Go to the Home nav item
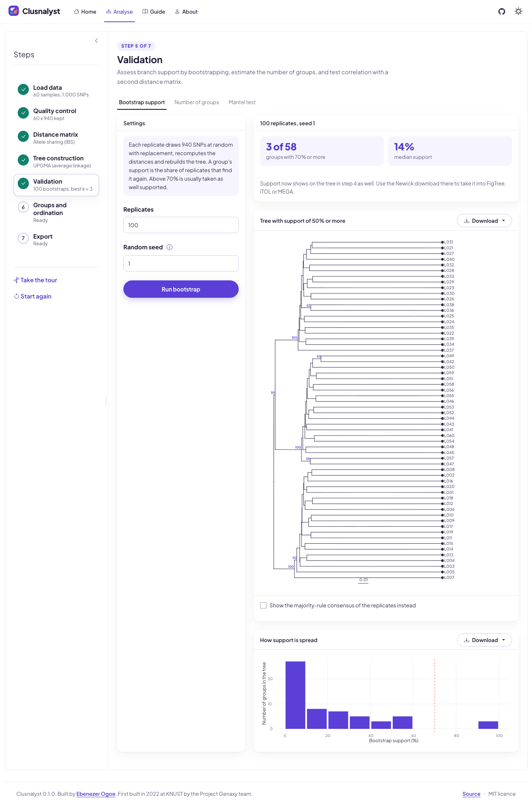The height and width of the screenshot is (805, 532). pos(85,12)
